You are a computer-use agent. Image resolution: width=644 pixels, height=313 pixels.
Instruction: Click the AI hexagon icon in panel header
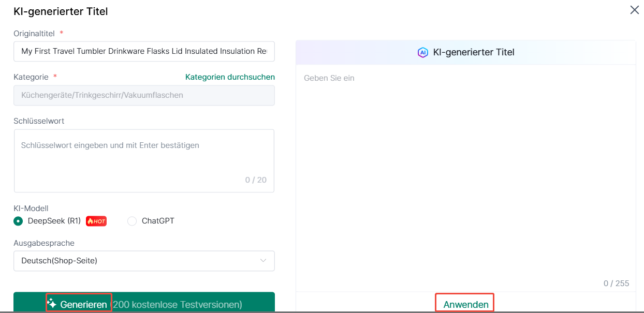423,52
